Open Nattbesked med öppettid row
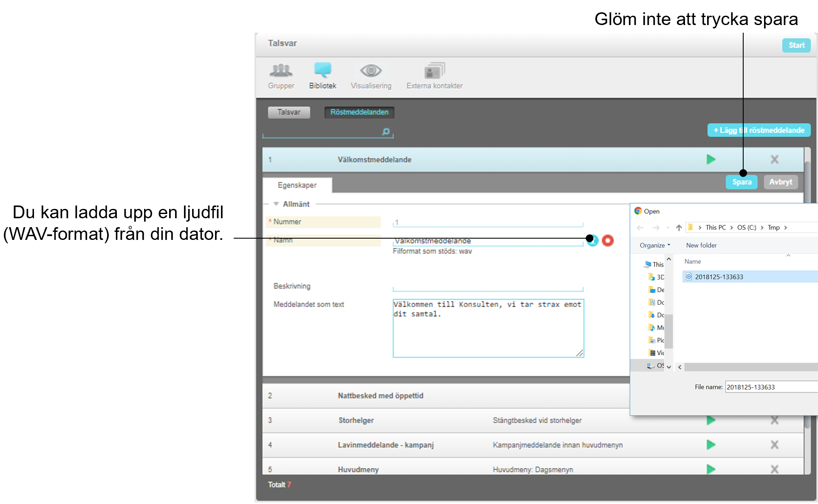818x504 pixels. click(x=446, y=396)
